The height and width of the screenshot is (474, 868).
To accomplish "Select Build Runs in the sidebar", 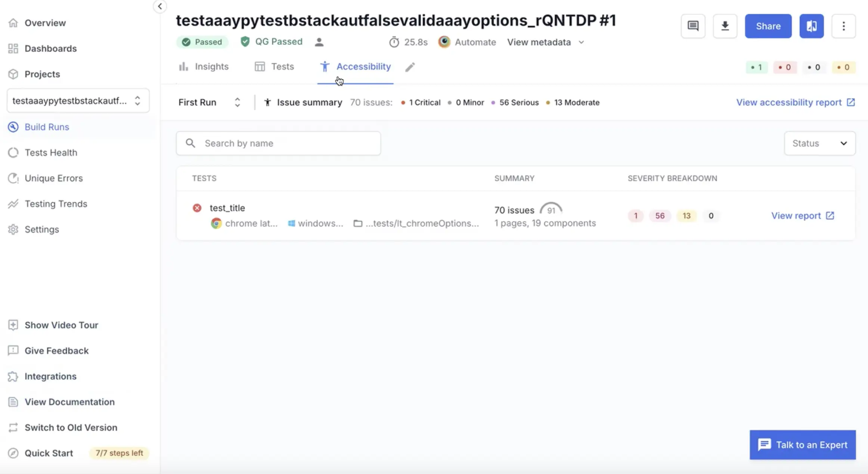I will click(47, 127).
